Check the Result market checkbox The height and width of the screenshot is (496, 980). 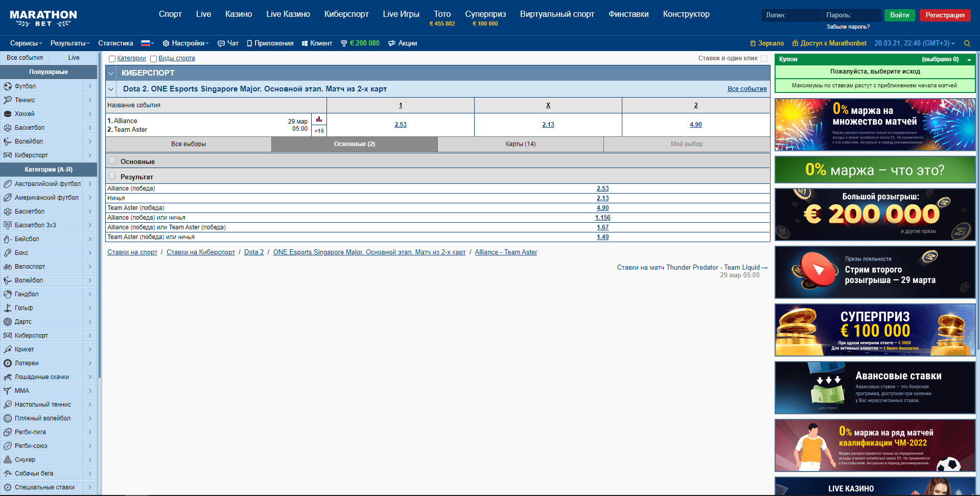click(112, 176)
